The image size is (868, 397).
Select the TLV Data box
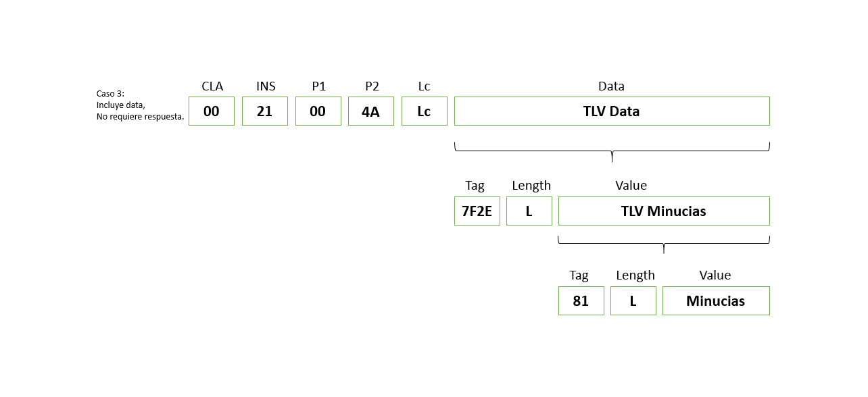(x=611, y=111)
